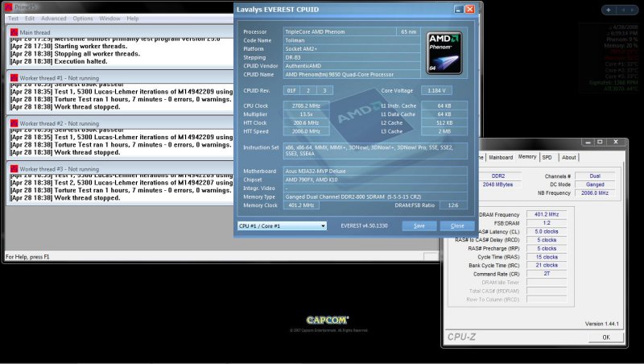This screenshot has width=644, height=364.
Task: Select the CAS# Latency 5.0 clocks value
Action: pos(547,232)
